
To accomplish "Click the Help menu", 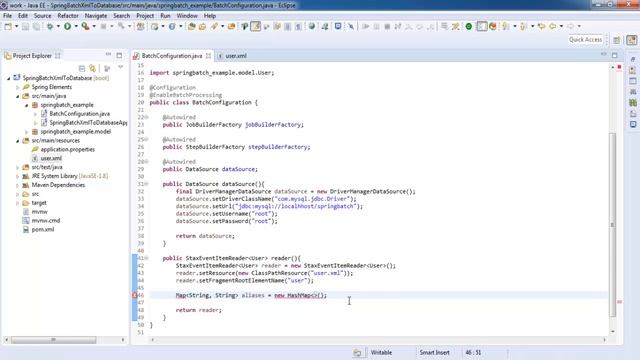I will tap(210, 16).
